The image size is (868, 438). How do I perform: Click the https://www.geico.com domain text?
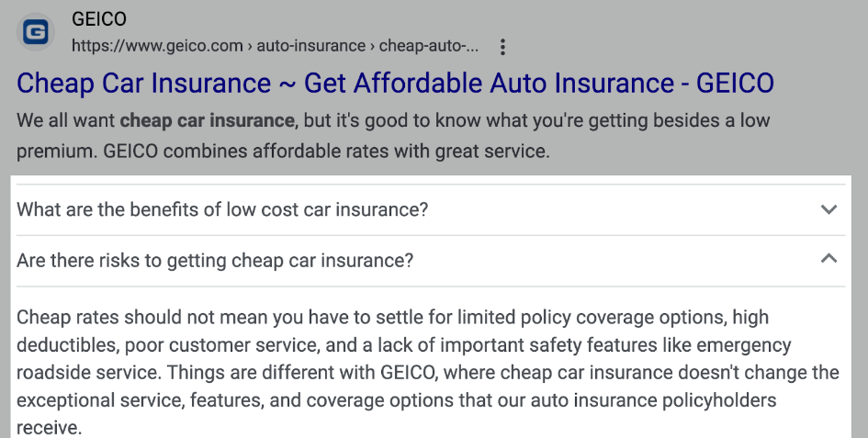tap(157, 46)
